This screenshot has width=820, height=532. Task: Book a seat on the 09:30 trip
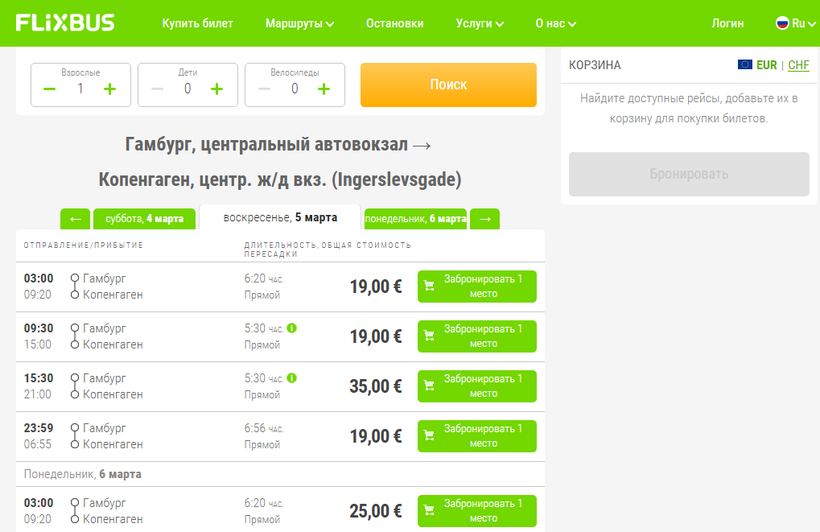click(x=477, y=336)
